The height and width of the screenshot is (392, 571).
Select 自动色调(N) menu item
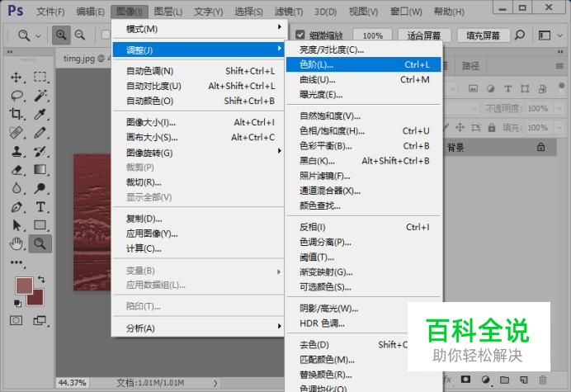pos(199,71)
